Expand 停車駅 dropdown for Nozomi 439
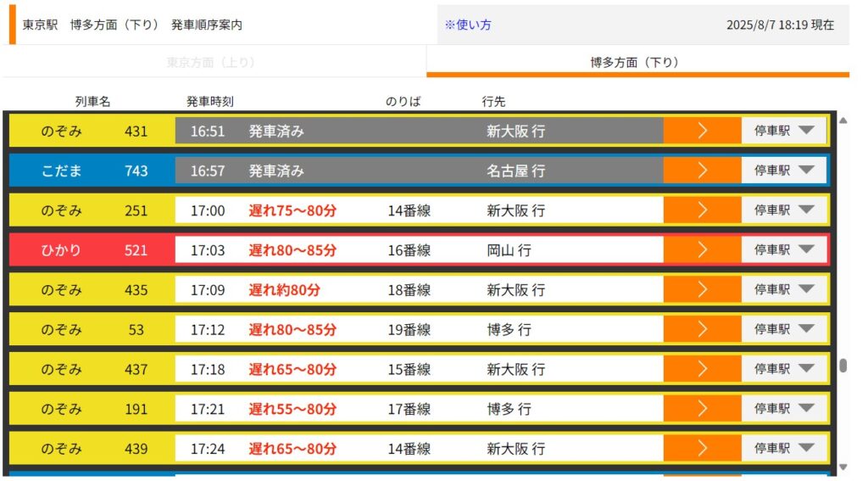 click(784, 449)
